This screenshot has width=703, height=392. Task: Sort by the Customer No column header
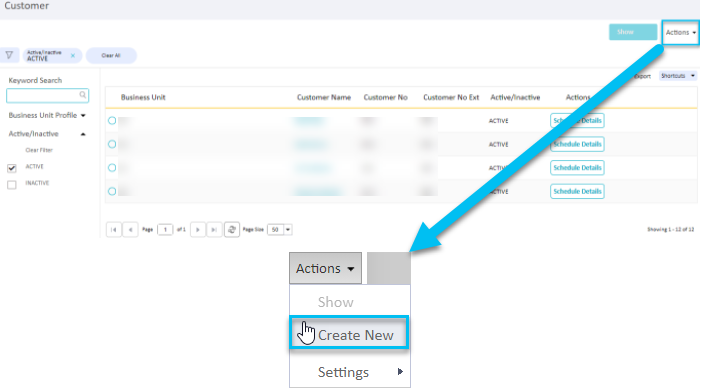click(386, 97)
